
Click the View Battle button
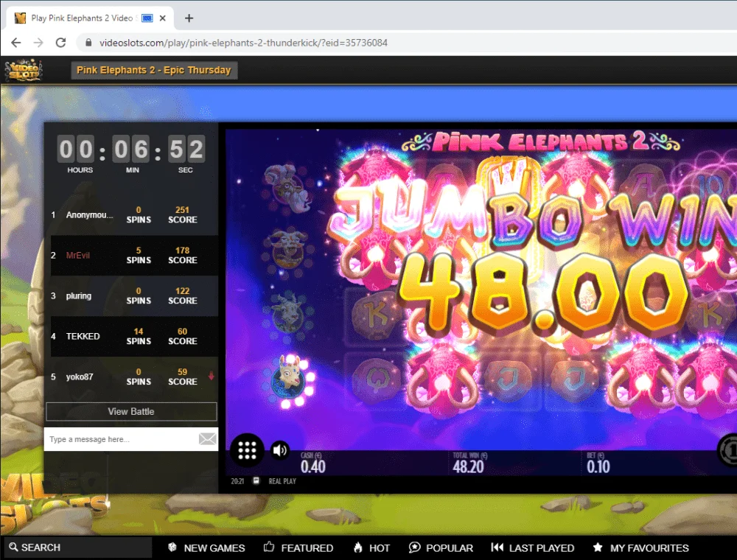(131, 412)
